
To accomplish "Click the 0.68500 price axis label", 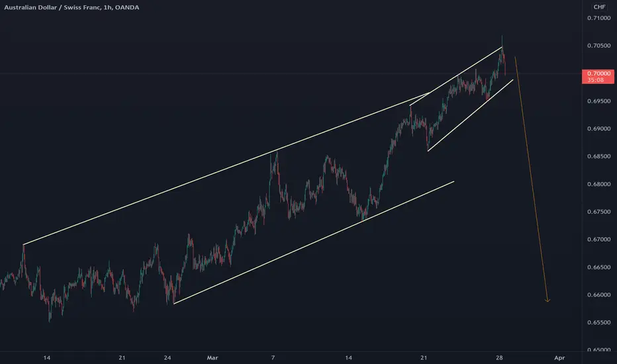I will 598,156.
